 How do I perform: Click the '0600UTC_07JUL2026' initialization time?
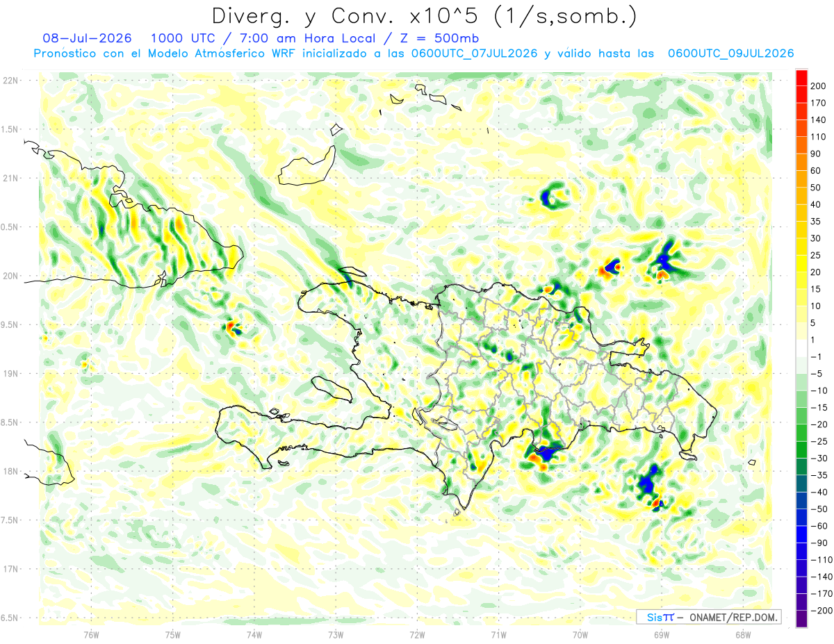(x=473, y=53)
